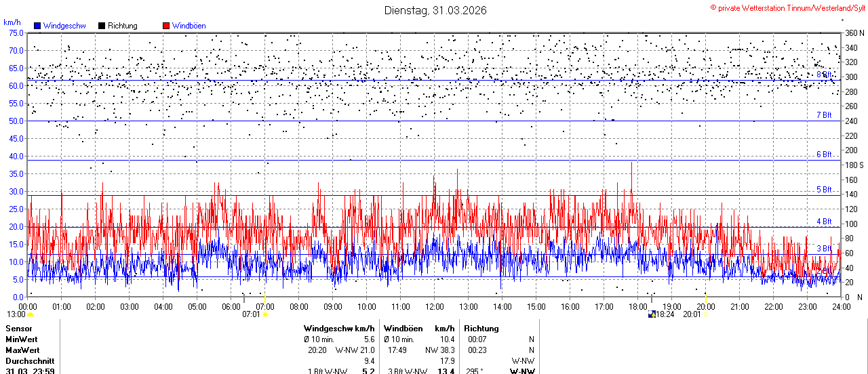Click the 75.0 tick on the km/h axis
This screenshot has width=868, height=374.
pyautogui.click(x=16, y=33)
